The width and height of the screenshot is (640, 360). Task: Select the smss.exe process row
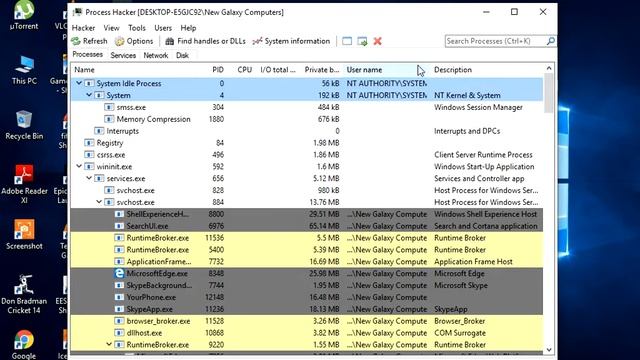click(307, 107)
